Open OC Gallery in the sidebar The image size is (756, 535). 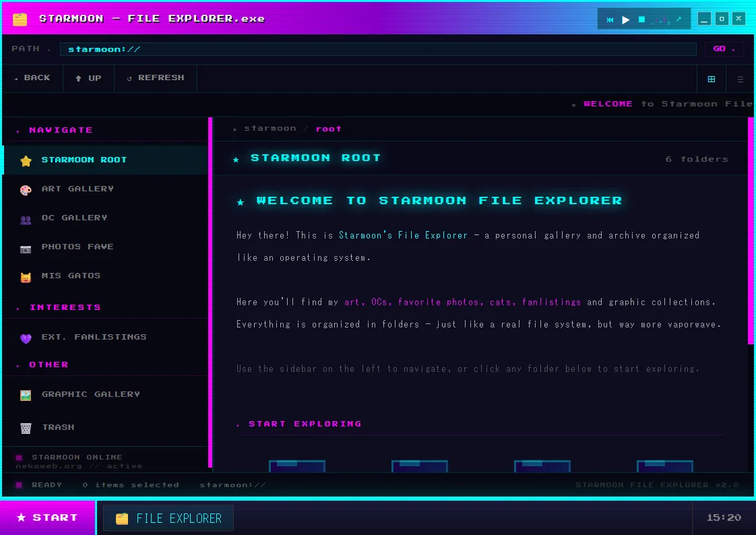pos(106,218)
